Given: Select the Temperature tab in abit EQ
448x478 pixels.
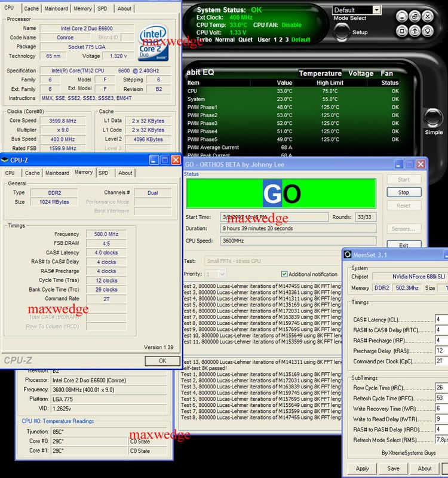Looking at the screenshot, I should point(320,73).
